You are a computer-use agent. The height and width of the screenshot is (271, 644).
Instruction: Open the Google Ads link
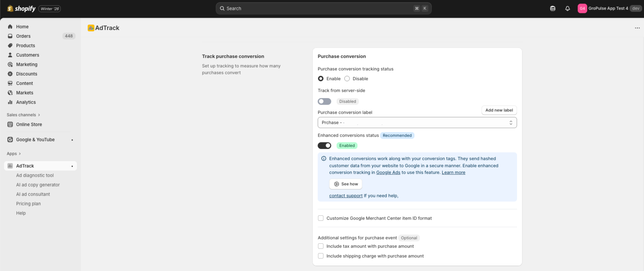tap(388, 172)
